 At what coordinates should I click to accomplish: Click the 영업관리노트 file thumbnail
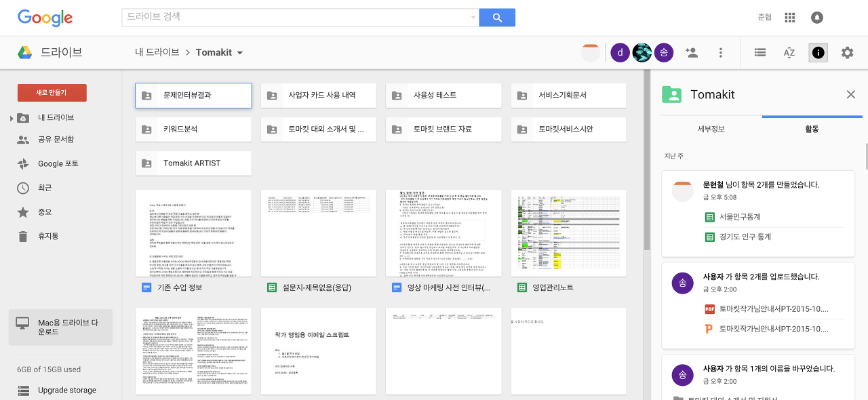point(568,233)
